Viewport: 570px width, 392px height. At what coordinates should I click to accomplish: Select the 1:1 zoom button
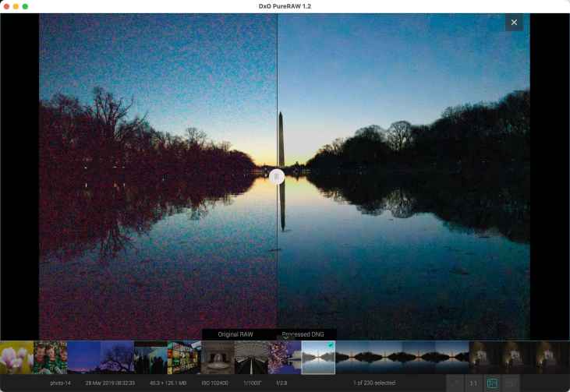coord(473,383)
